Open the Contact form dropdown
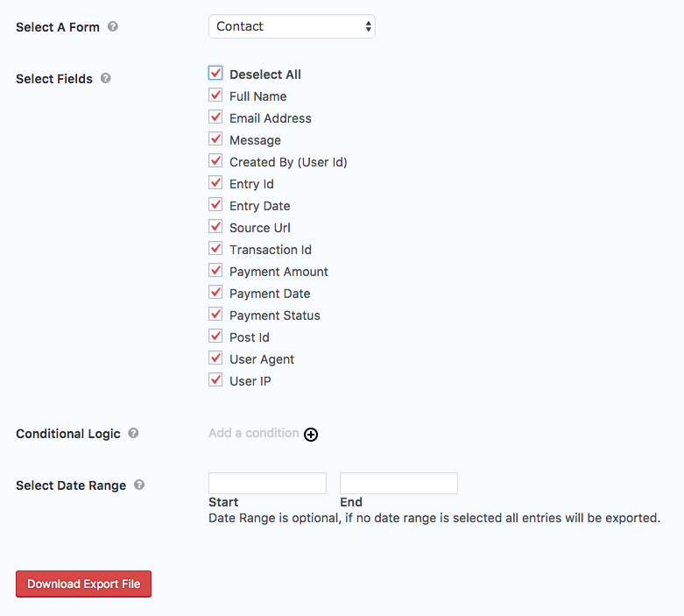 pos(292,26)
